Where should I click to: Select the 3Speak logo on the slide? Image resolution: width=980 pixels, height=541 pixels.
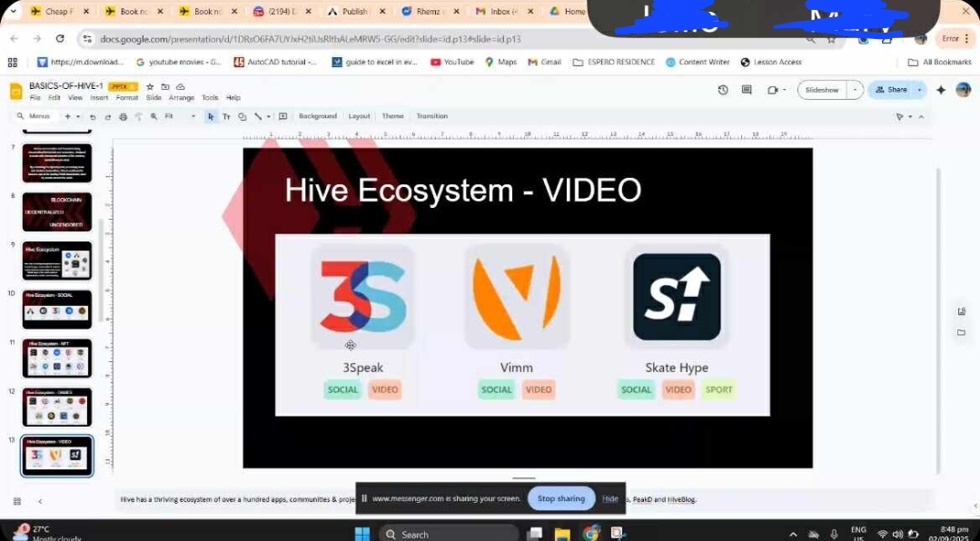[362, 296]
